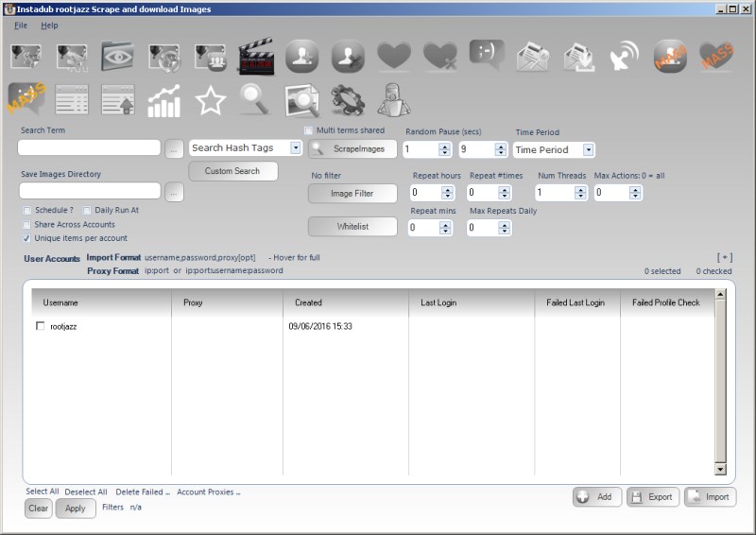Increase the Num Threads value

point(580,190)
